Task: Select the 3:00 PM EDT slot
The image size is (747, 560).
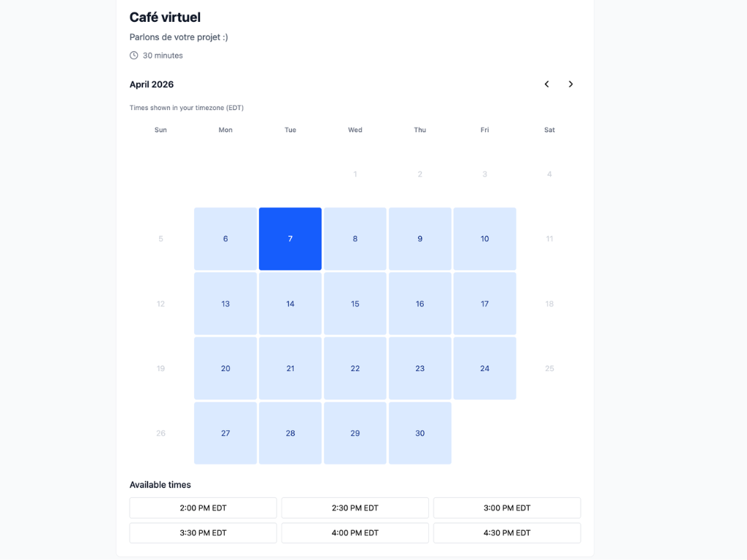Action: pyautogui.click(x=506, y=507)
